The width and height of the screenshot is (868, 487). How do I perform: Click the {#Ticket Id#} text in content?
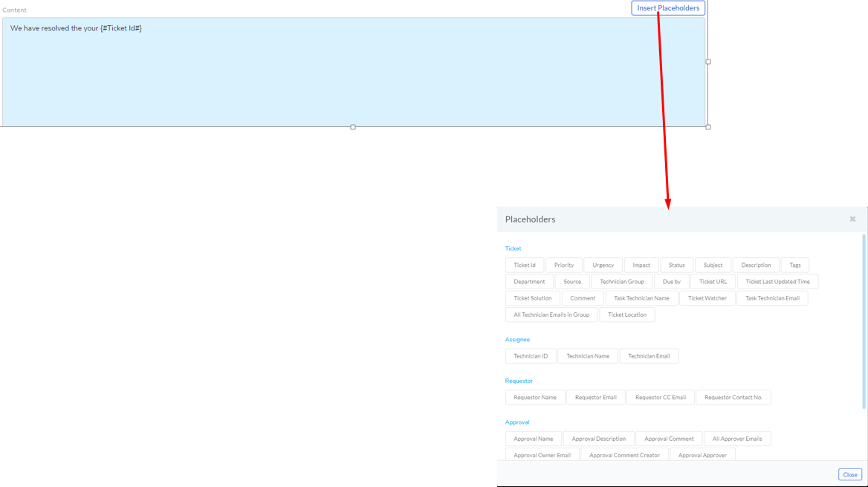[x=121, y=28]
